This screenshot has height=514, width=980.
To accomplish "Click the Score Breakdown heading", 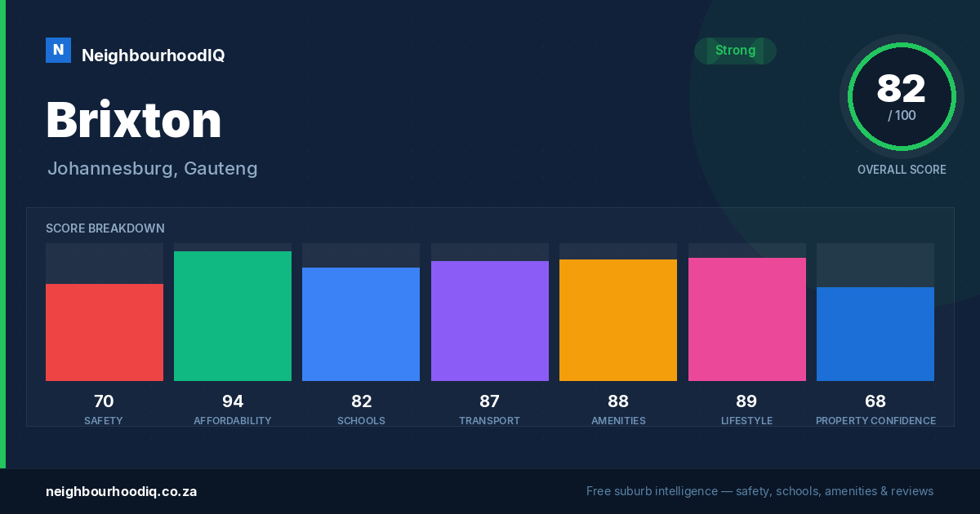I will (x=105, y=228).
